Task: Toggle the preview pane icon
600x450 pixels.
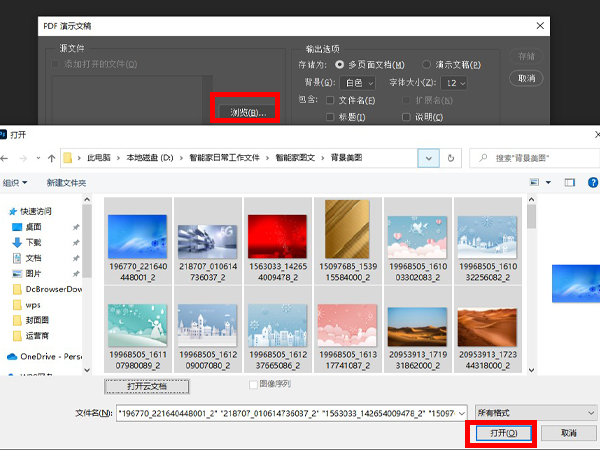Action: point(569,183)
